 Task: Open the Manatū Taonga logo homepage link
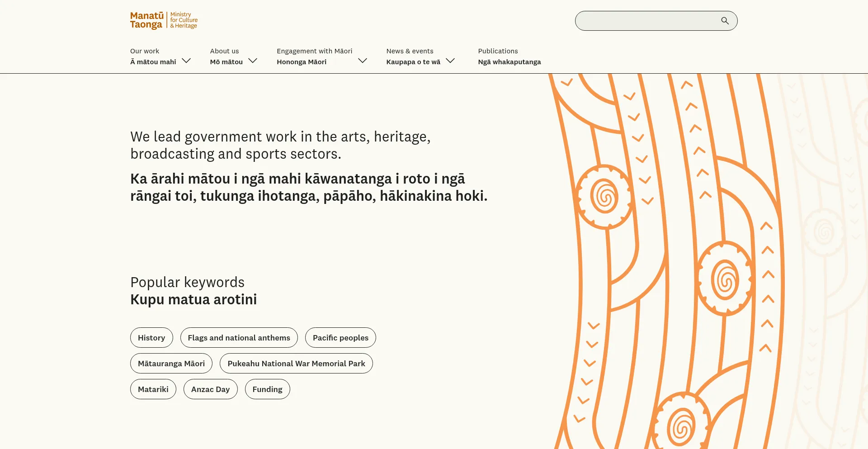point(164,20)
